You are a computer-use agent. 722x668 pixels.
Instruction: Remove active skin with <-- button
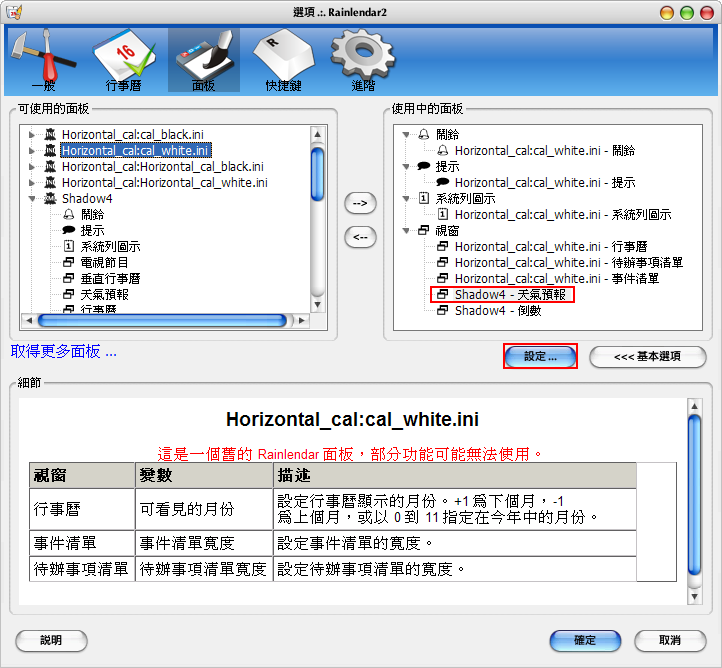[360, 238]
